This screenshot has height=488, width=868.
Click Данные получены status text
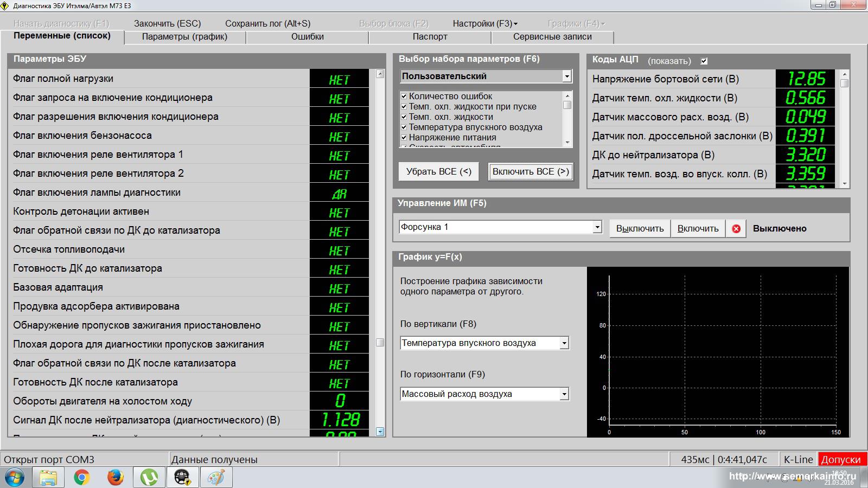[x=214, y=459]
